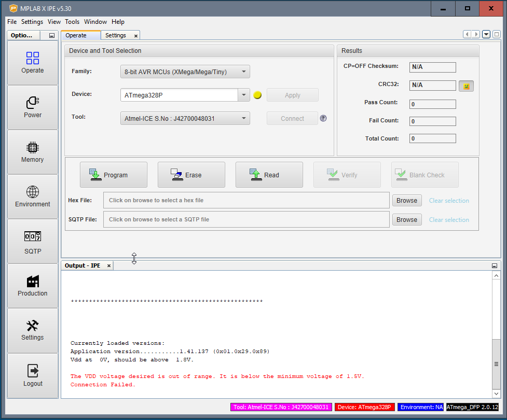Browse for a SQTP file

point(407,219)
